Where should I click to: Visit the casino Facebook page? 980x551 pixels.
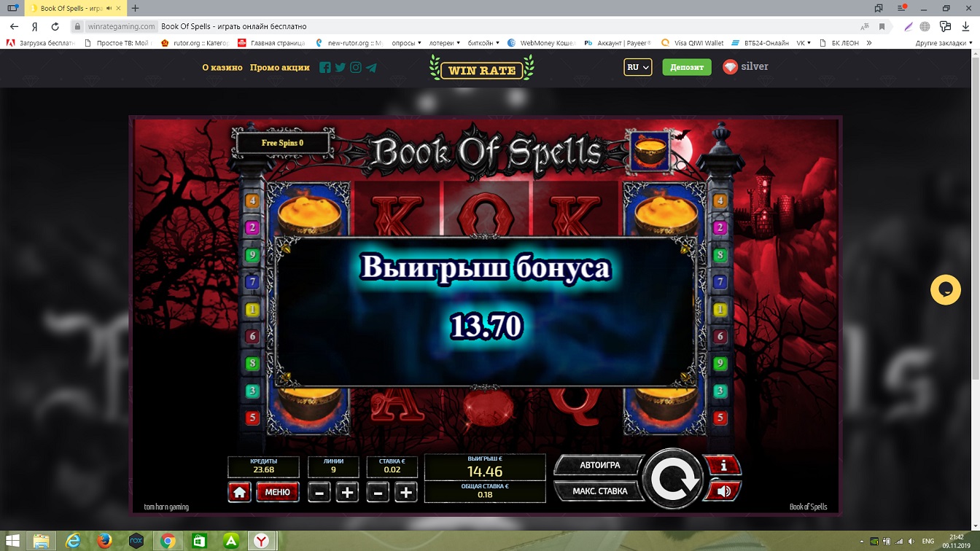(x=325, y=67)
